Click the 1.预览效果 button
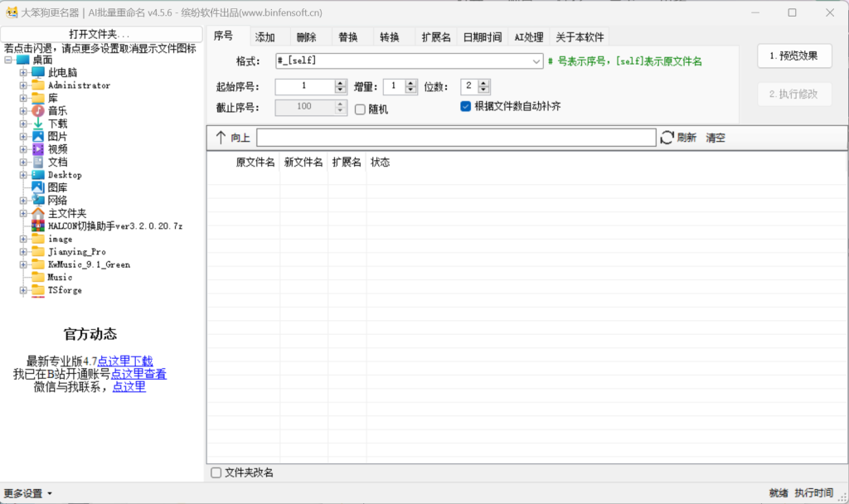 coord(793,56)
